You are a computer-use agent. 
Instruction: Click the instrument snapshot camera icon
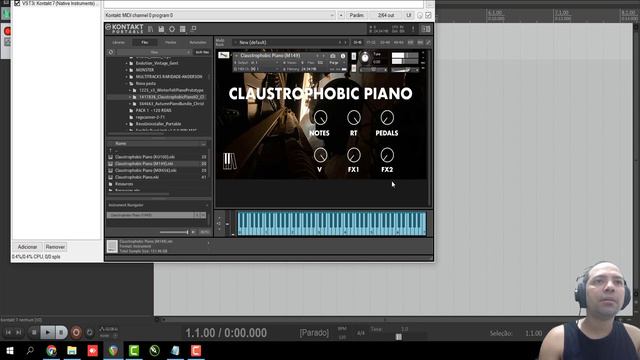[x=333, y=56]
